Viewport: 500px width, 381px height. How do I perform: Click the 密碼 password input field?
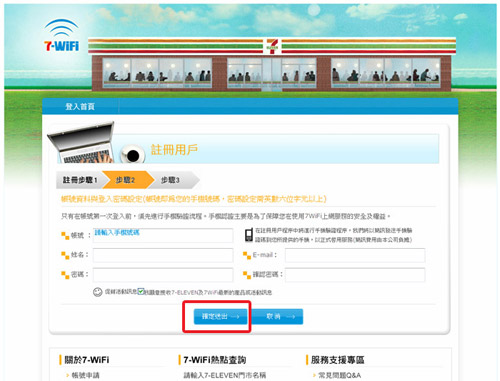[x=163, y=275]
